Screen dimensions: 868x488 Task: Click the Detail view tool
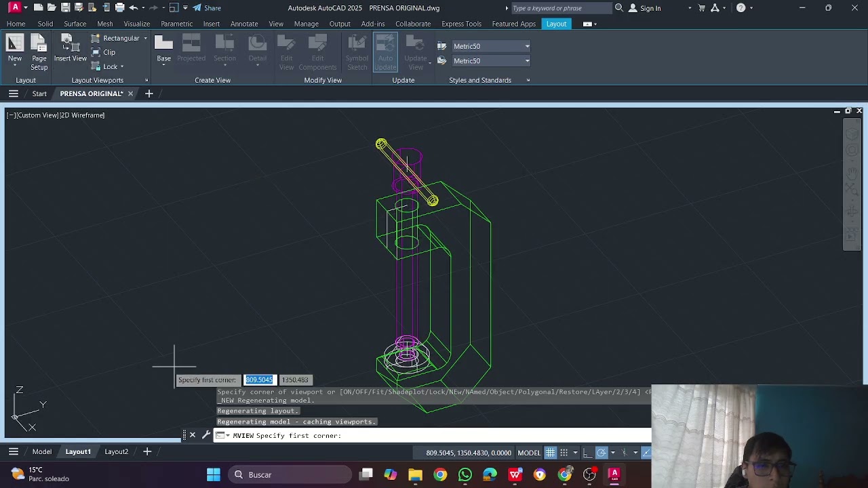[258, 51]
